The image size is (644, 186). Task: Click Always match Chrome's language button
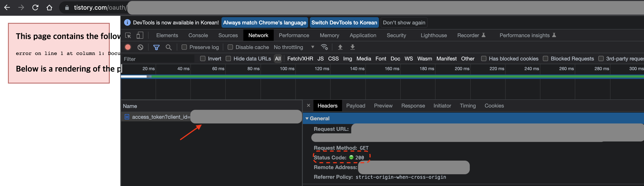pyautogui.click(x=264, y=22)
